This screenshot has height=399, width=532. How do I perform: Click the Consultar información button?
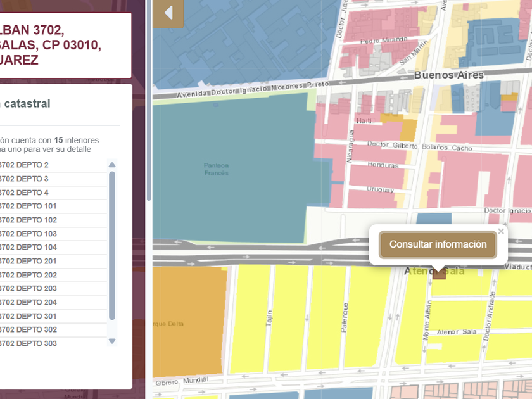point(438,244)
